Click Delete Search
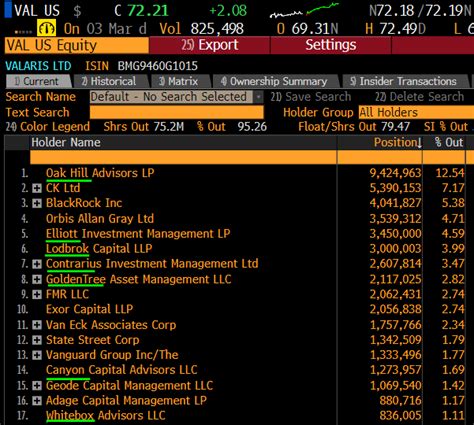This screenshot has width=474, height=425. pos(419,97)
